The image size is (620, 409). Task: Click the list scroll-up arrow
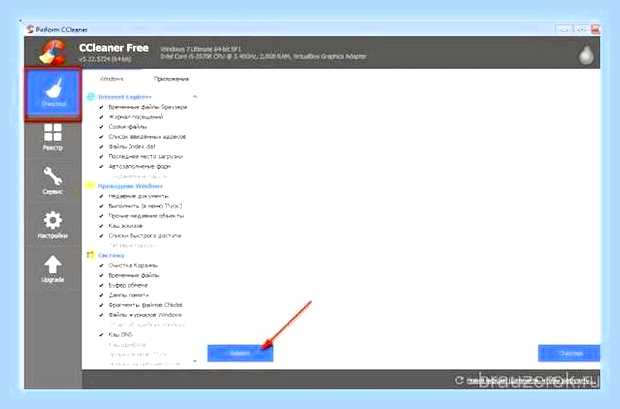[x=195, y=97]
